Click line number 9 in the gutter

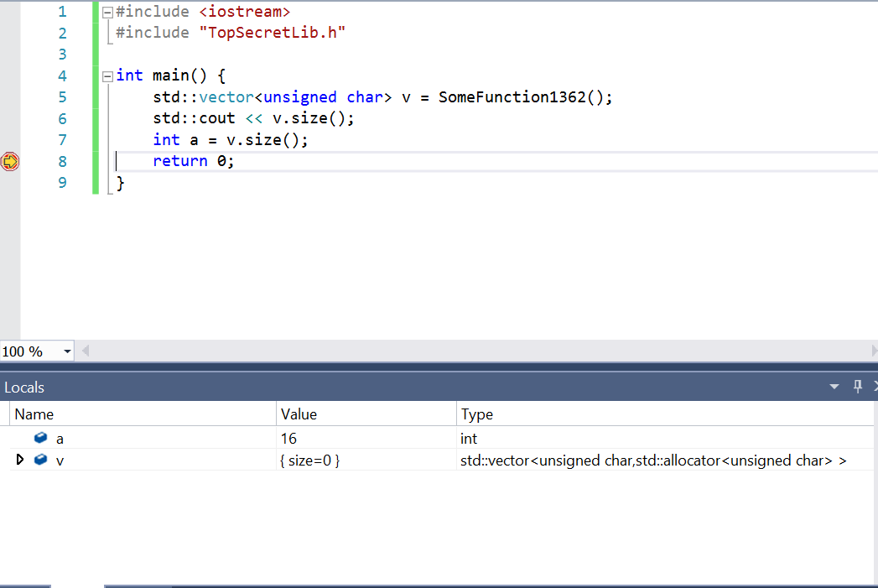(63, 183)
